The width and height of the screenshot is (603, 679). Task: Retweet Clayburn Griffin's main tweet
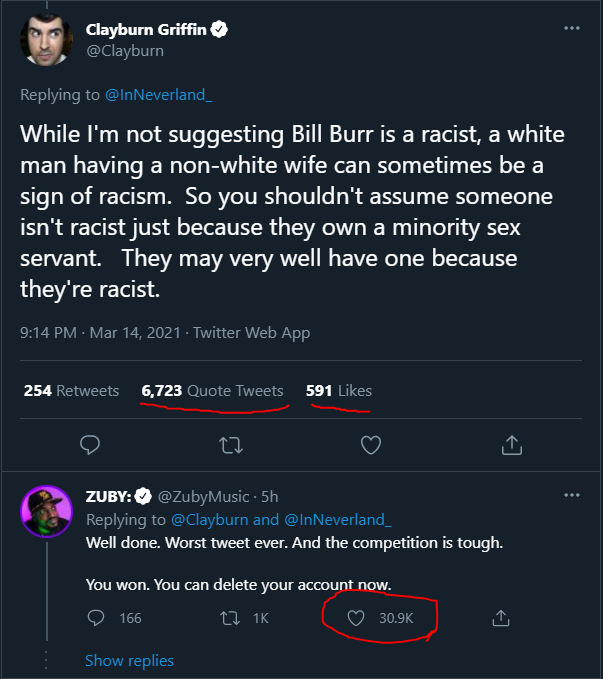231,445
